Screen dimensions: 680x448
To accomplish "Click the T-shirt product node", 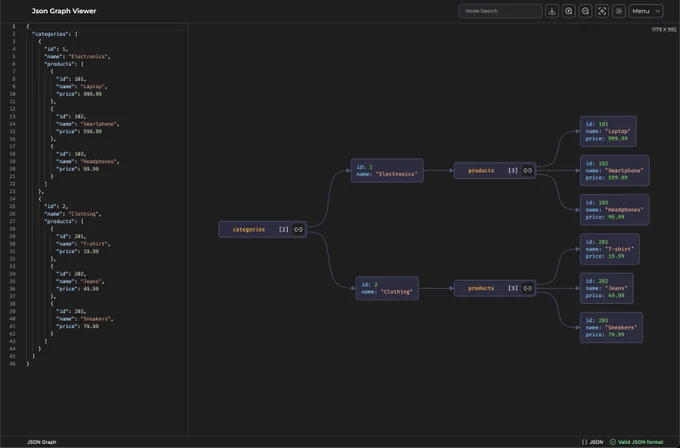I will [x=609, y=249].
